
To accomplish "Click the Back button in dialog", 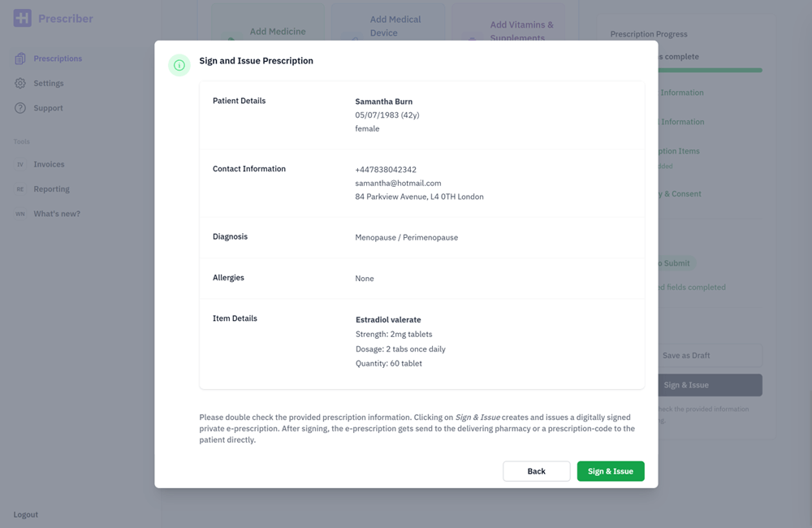I will coord(536,471).
